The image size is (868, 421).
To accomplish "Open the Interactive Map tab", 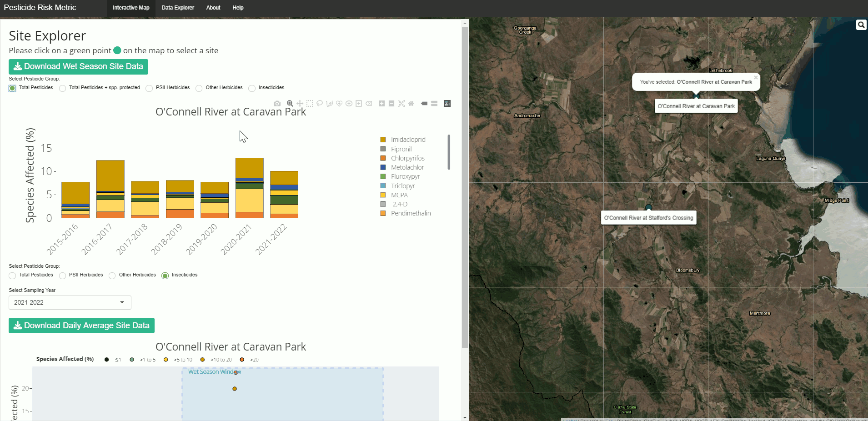I will [x=131, y=8].
